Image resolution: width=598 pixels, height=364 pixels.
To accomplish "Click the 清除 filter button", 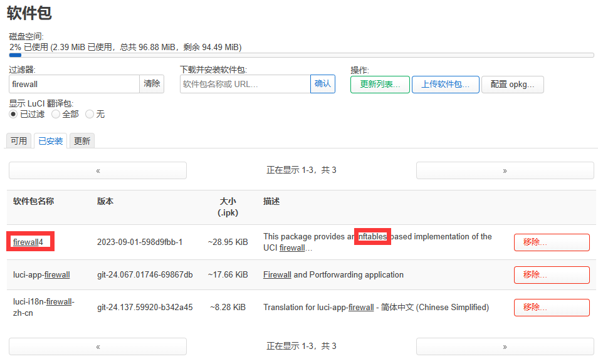I will click(x=152, y=84).
